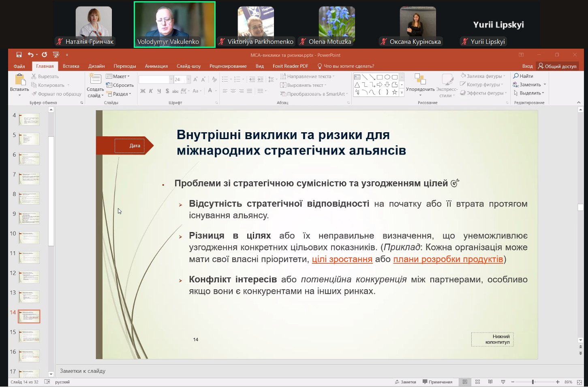The height and width of the screenshot is (387, 588).
Task: Select the oval shape in shapes gallery
Action: pyautogui.click(x=387, y=77)
